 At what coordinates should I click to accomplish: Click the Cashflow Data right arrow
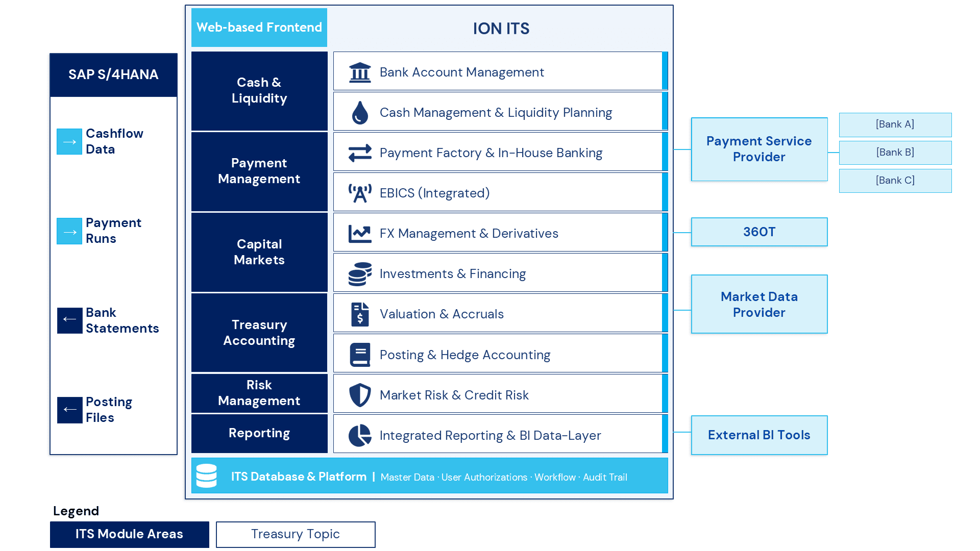click(x=69, y=141)
